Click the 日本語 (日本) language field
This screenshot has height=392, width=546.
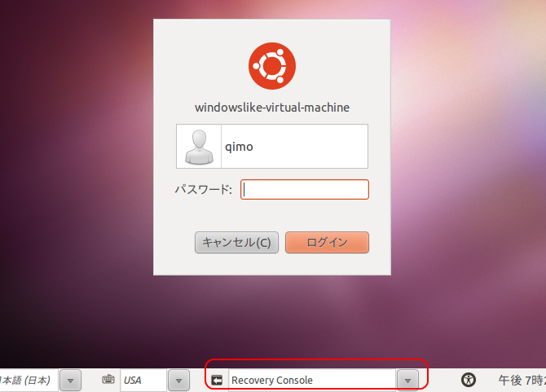coord(29,380)
